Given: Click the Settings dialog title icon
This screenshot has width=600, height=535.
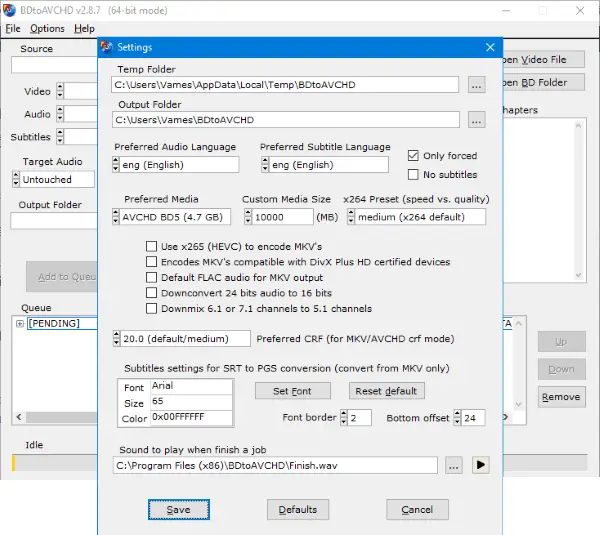Looking at the screenshot, I should pos(107,47).
